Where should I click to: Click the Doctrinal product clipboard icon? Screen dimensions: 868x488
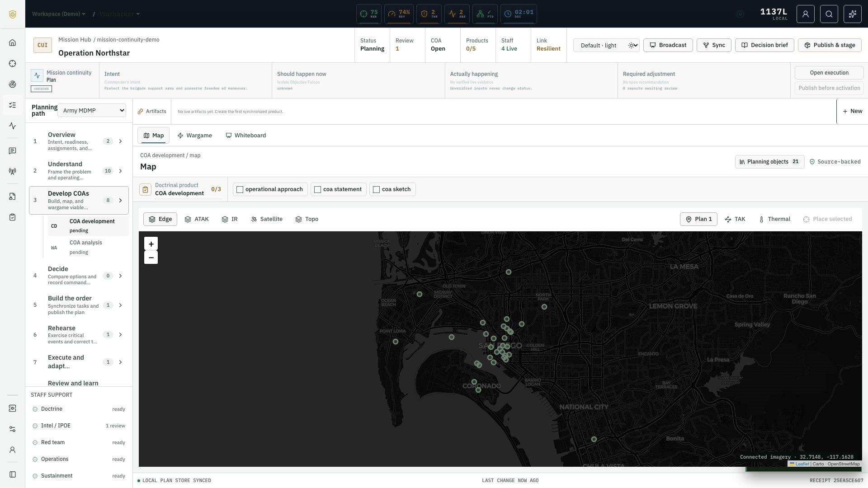[145, 189]
